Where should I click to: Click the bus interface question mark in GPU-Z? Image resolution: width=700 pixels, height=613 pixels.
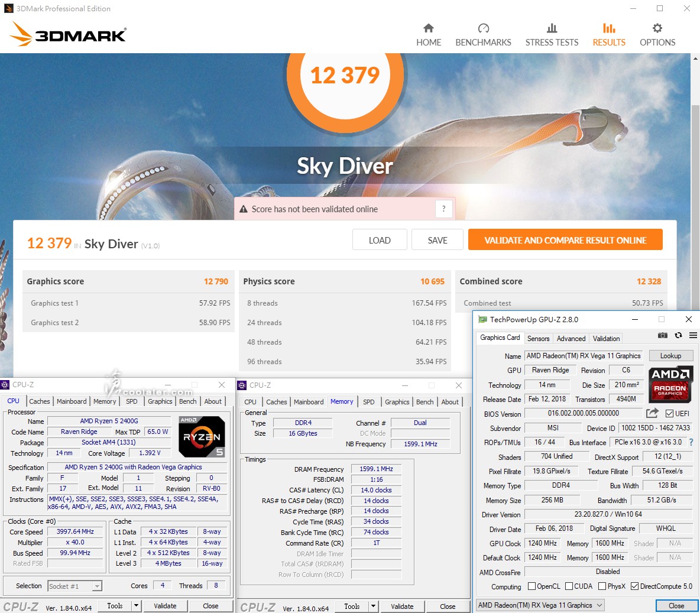691,442
